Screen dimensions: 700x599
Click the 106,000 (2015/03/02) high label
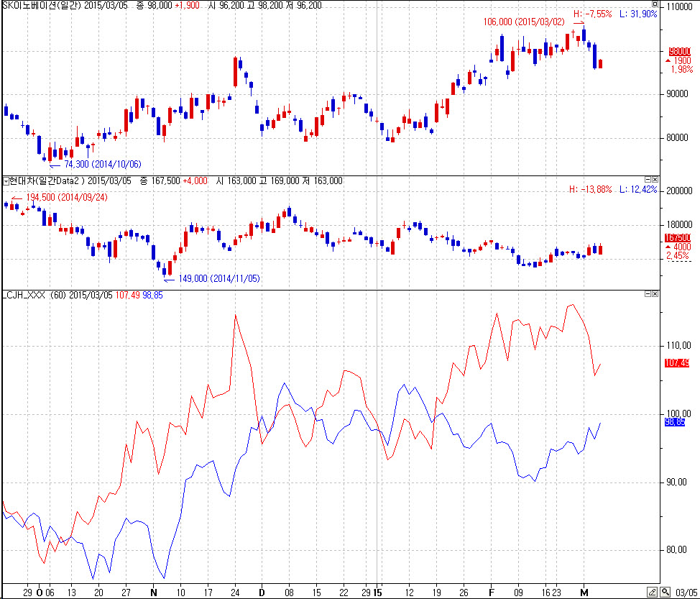[524, 22]
